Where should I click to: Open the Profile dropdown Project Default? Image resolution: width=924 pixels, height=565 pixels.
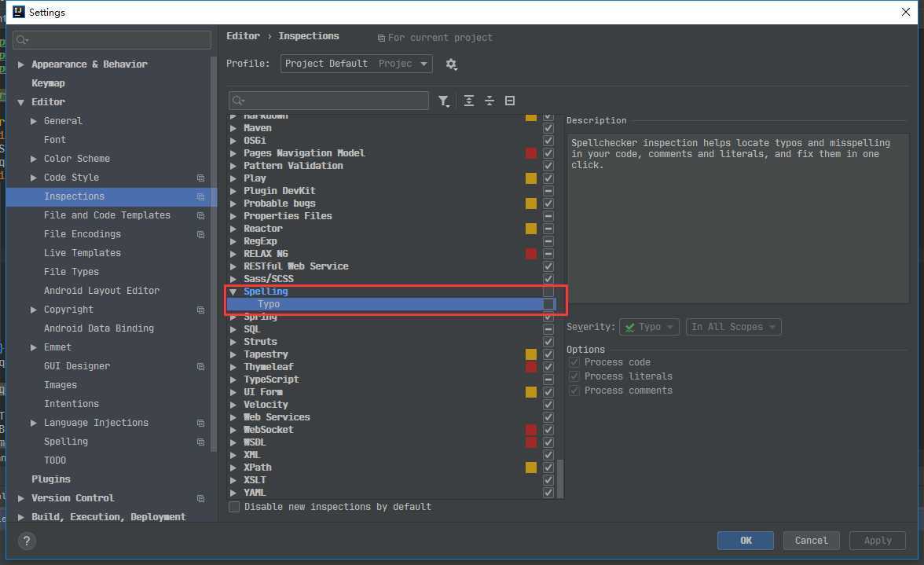coord(356,64)
